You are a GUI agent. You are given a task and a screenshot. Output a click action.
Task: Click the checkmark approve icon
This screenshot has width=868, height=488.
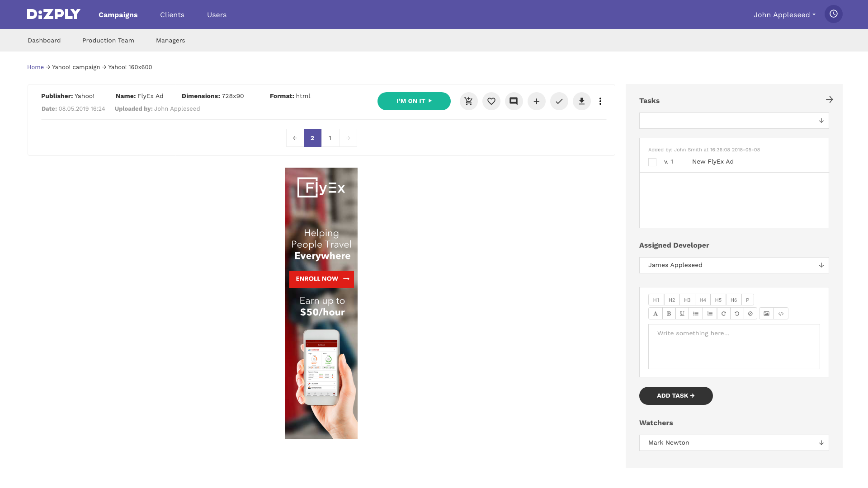coord(559,101)
